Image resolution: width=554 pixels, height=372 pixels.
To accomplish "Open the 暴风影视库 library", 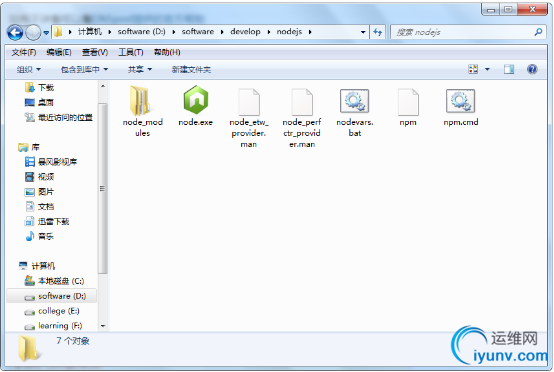I will (51, 162).
